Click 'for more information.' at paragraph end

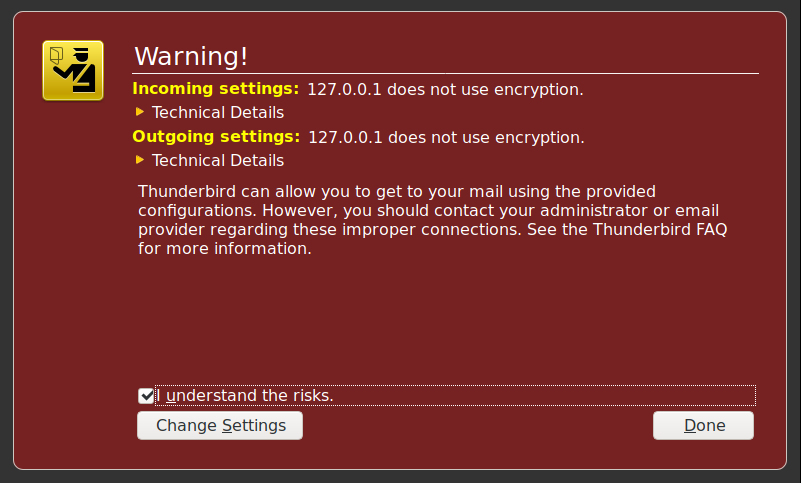225,248
